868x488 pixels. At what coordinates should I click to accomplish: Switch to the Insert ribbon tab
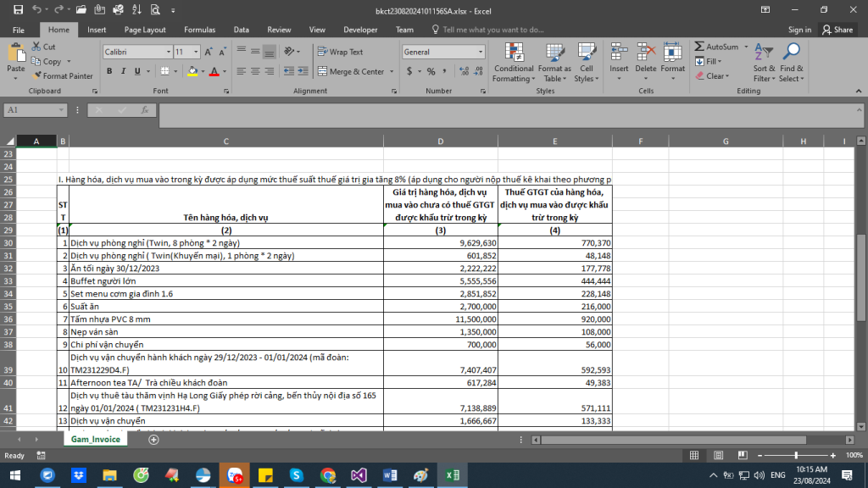click(97, 30)
